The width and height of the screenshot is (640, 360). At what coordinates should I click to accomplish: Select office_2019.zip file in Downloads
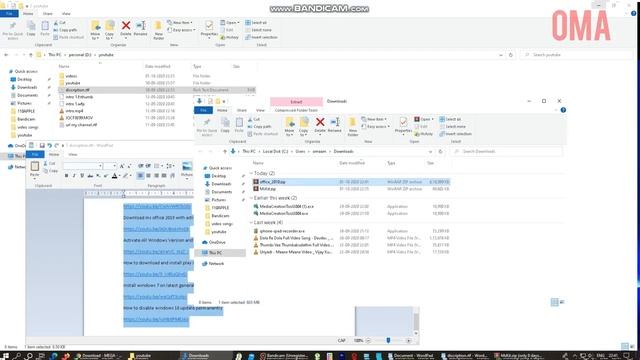(351, 182)
